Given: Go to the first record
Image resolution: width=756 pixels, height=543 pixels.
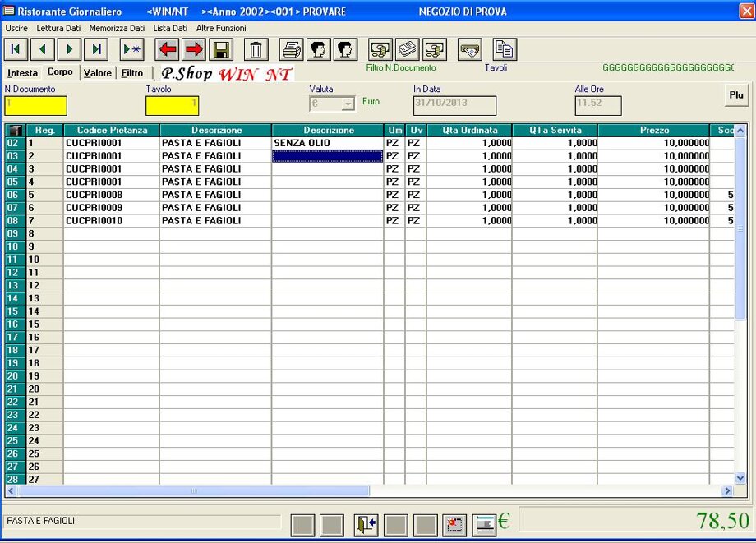Looking at the screenshot, I should point(16,49).
